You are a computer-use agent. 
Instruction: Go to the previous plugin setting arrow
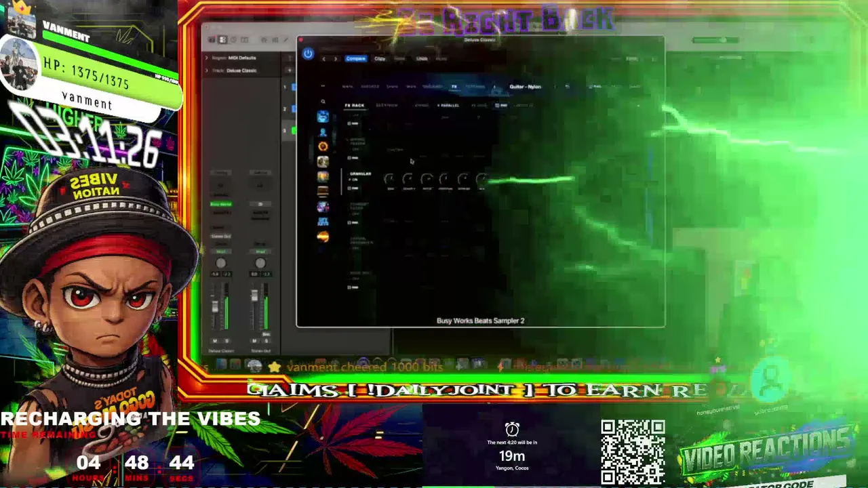tap(324, 59)
